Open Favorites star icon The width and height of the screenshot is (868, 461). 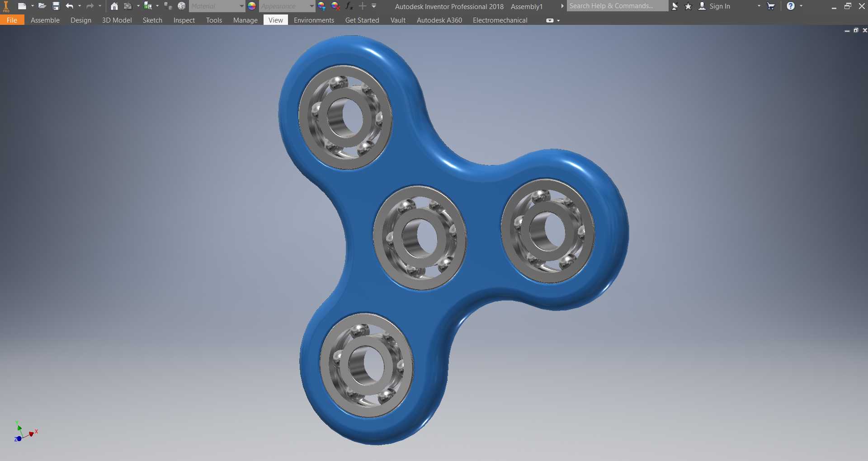(x=689, y=6)
